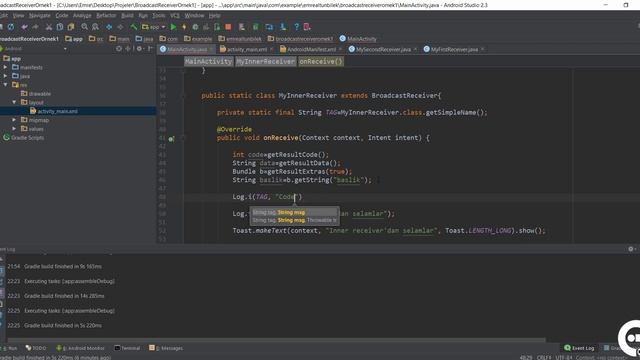Open the TODO tool window
This screenshot has height=360, width=640.
coord(36,348)
